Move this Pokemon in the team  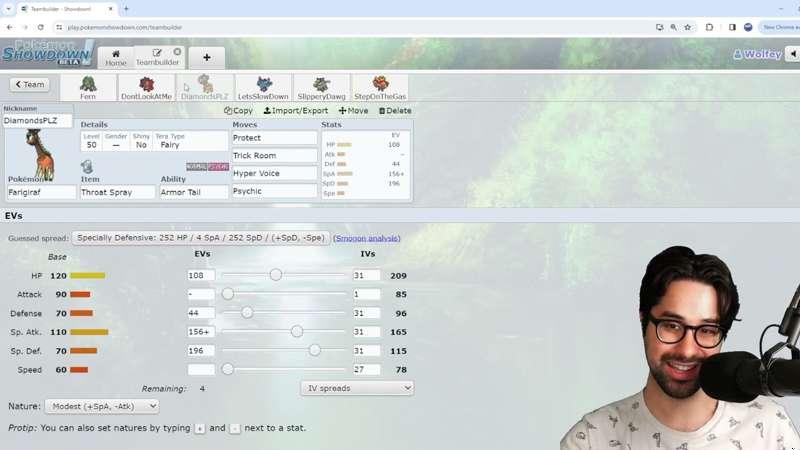pyautogui.click(x=353, y=110)
